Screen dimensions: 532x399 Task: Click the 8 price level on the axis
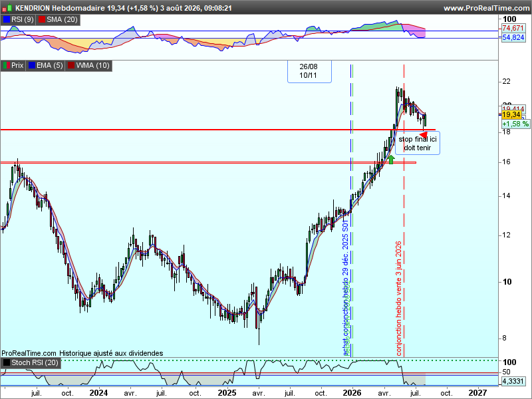pos(505,338)
